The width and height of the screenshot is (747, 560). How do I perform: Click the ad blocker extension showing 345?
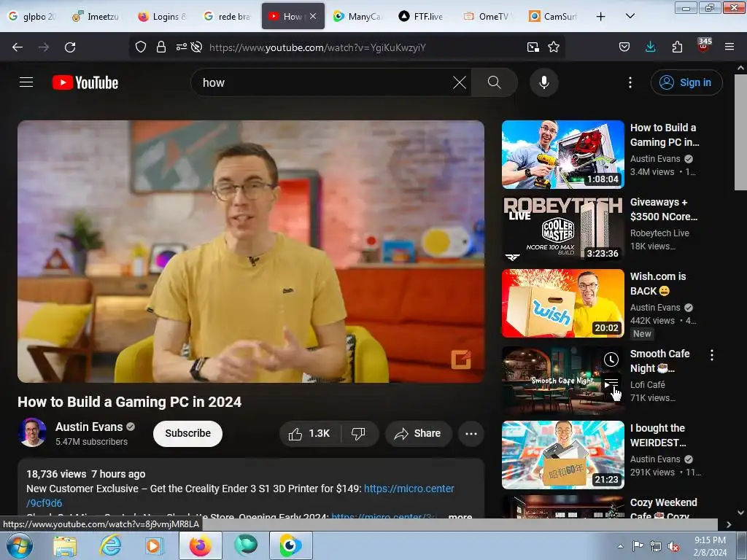[x=703, y=46]
